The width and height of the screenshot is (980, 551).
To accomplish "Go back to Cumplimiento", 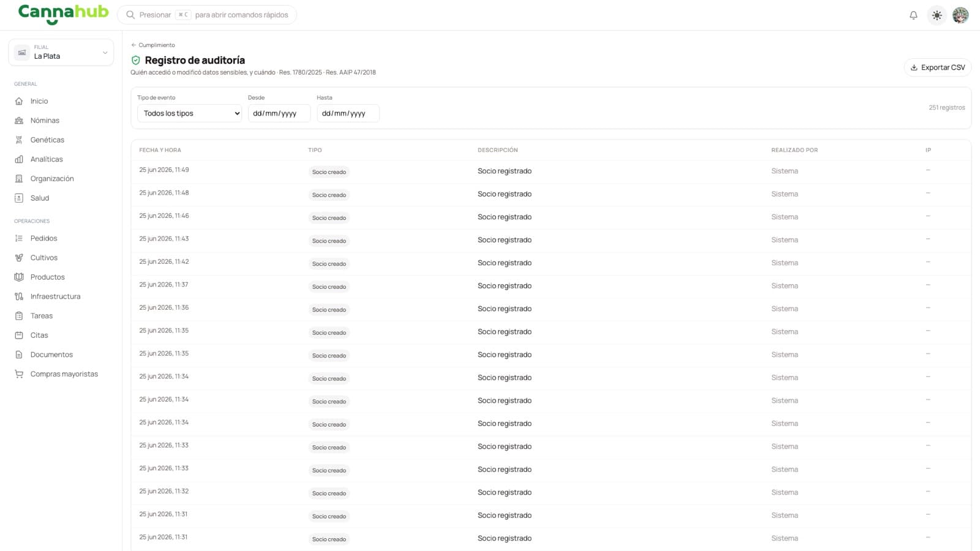I will point(153,45).
